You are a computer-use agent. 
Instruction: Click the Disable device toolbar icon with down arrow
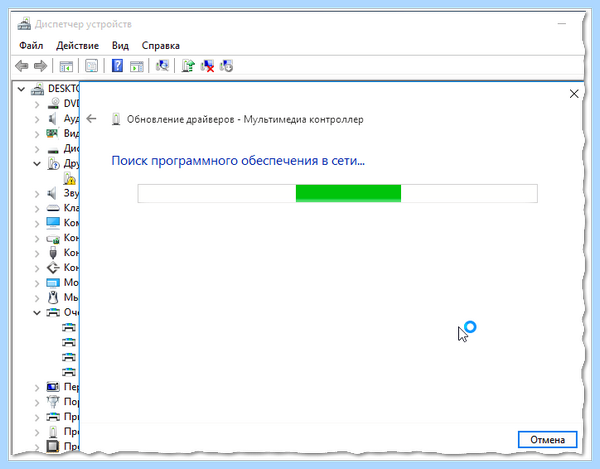227,66
